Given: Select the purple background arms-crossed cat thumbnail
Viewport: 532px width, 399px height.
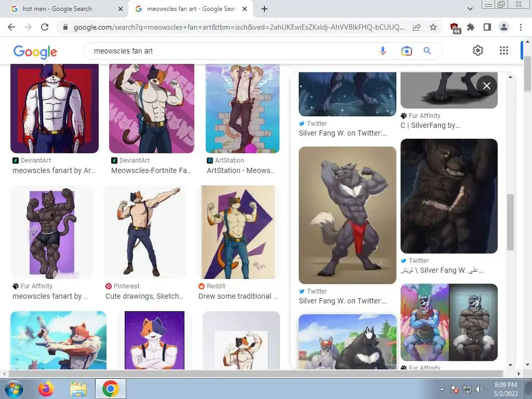Looking at the screenshot, I should [154, 340].
